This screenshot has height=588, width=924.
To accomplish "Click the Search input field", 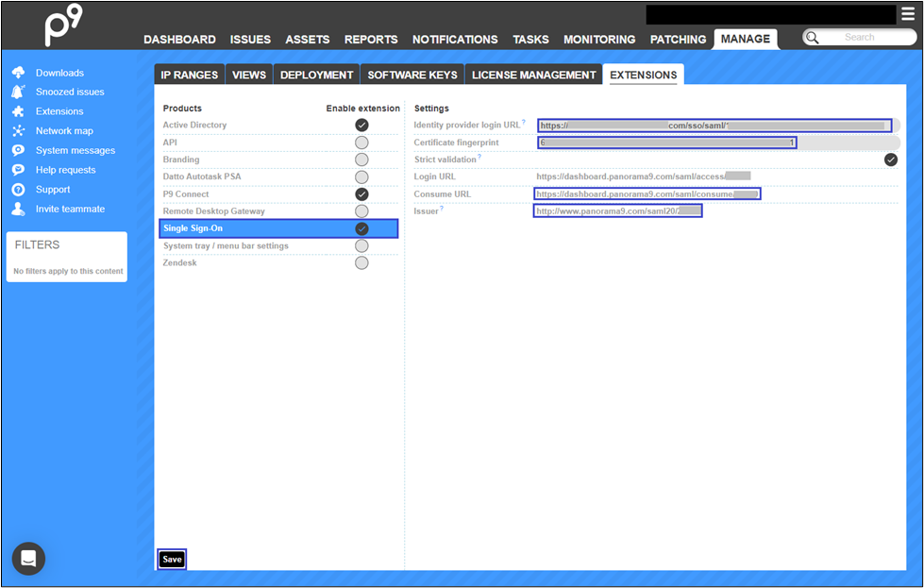I will click(859, 37).
